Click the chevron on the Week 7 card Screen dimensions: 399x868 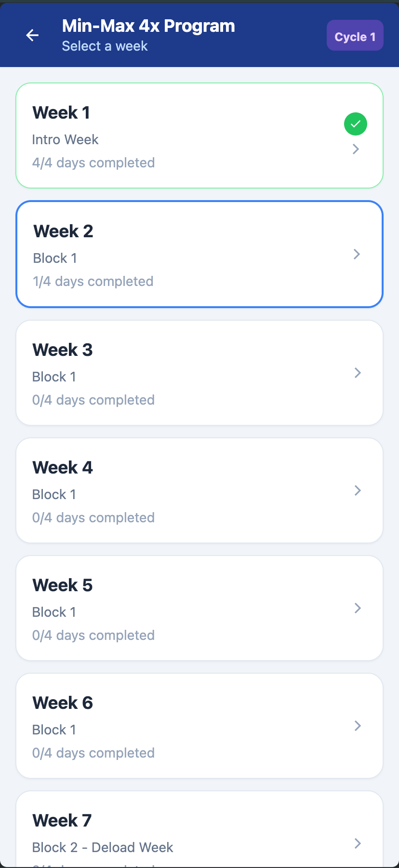[x=357, y=843]
